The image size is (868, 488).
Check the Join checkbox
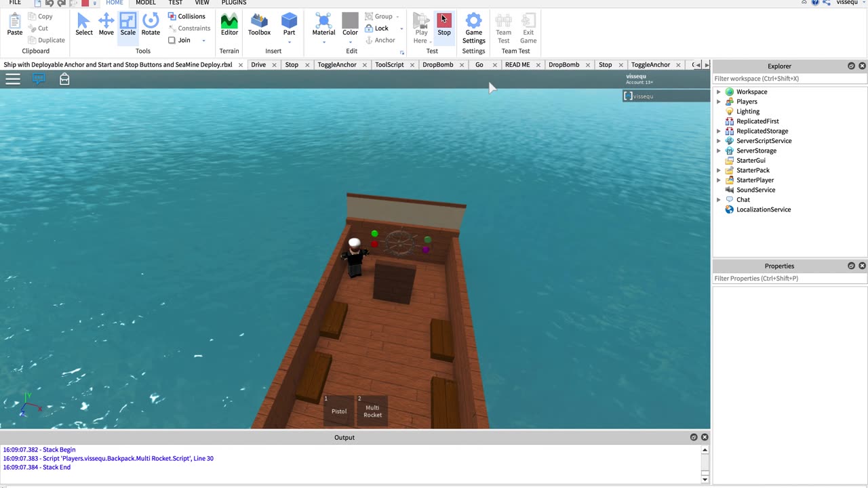click(x=172, y=40)
